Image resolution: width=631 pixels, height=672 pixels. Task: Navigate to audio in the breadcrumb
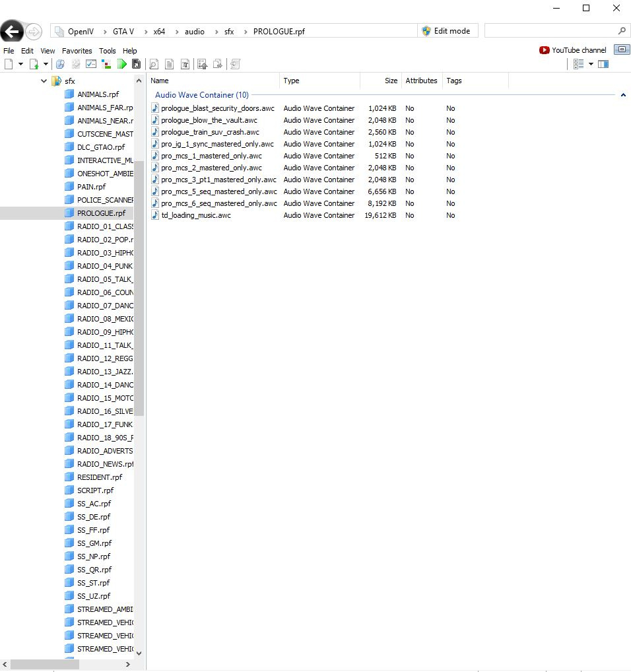pos(195,32)
